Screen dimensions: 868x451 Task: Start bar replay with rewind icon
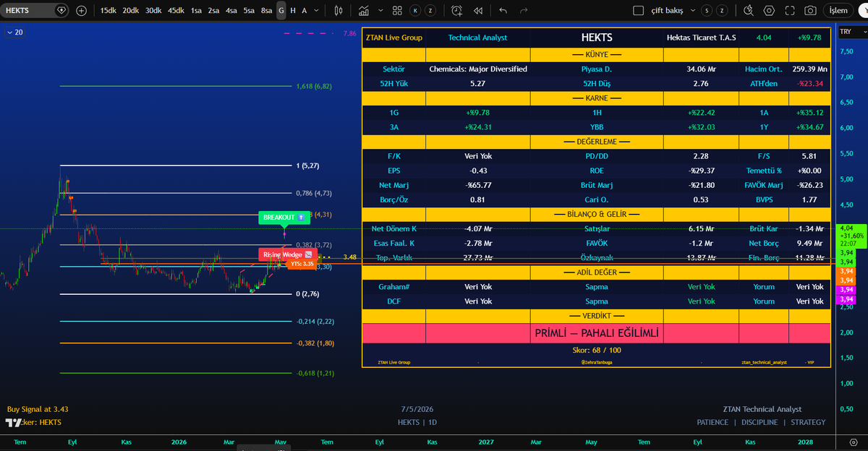(478, 11)
